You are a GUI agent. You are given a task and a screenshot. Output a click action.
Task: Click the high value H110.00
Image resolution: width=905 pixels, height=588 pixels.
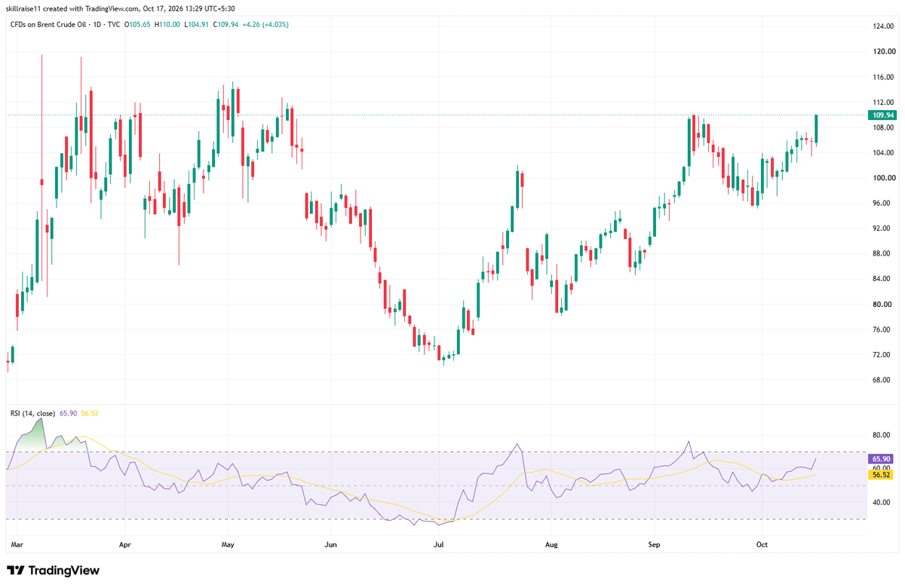(167, 24)
